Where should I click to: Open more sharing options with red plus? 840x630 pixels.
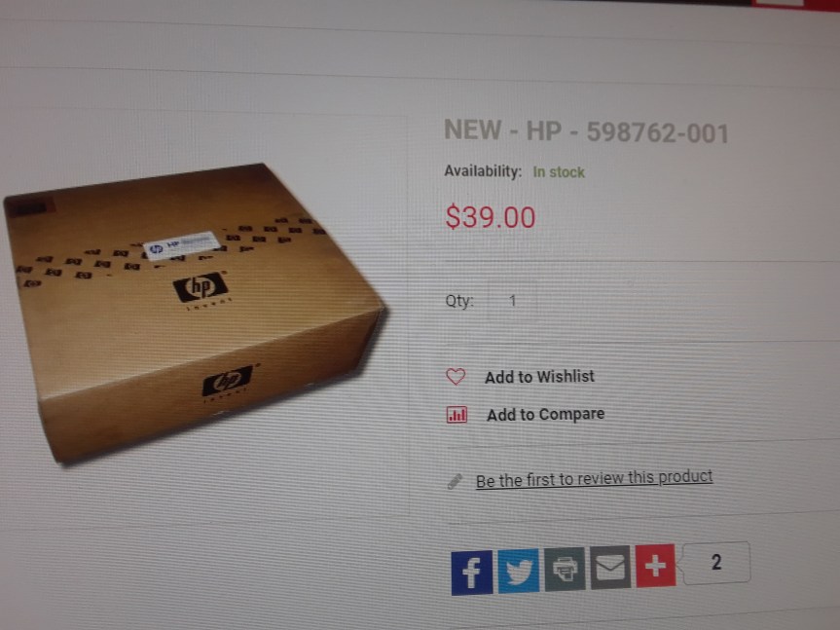[655, 566]
